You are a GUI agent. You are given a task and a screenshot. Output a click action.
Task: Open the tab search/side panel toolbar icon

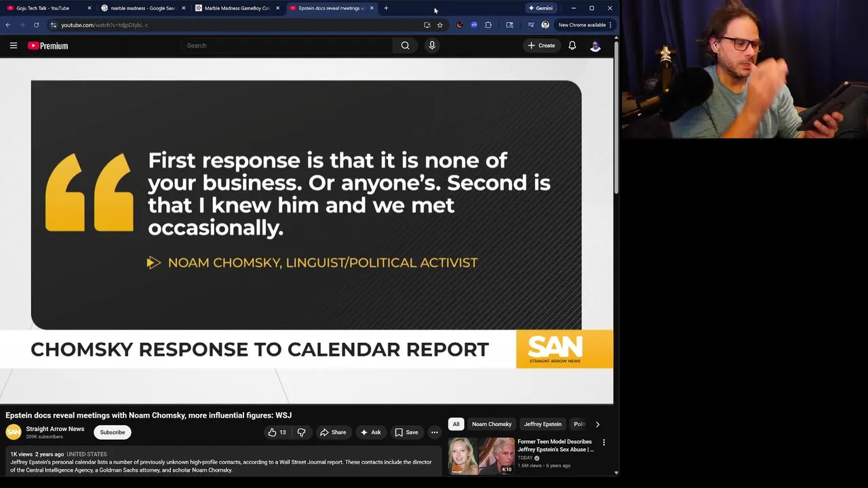pyautogui.click(x=509, y=25)
